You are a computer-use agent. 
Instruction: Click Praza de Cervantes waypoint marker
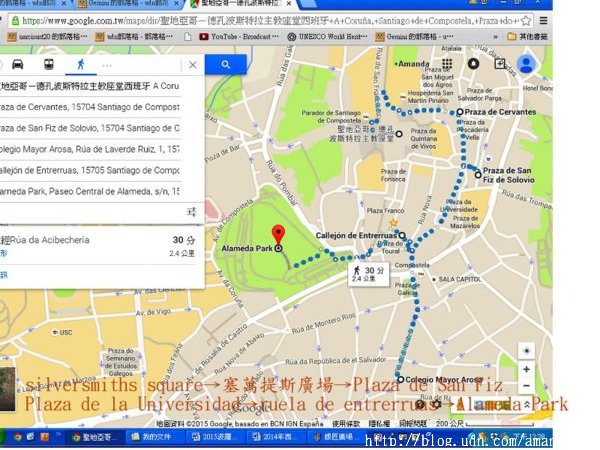[460, 112]
